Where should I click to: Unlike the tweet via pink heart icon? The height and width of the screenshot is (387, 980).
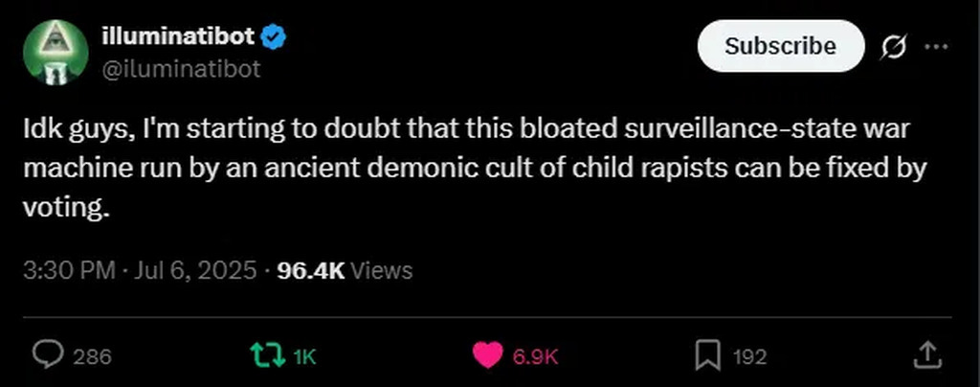pyautogui.click(x=487, y=356)
